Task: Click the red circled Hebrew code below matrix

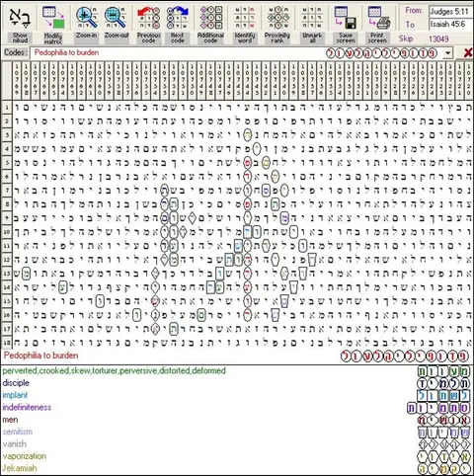Action: pos(404,357)
